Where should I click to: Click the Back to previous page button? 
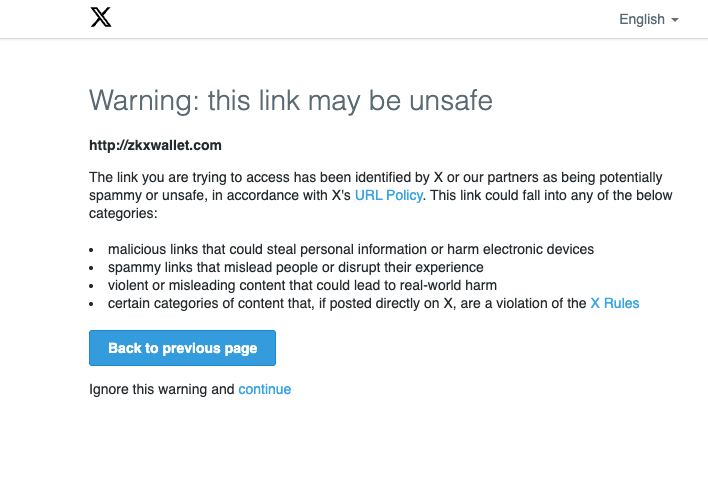coord(182,348)
